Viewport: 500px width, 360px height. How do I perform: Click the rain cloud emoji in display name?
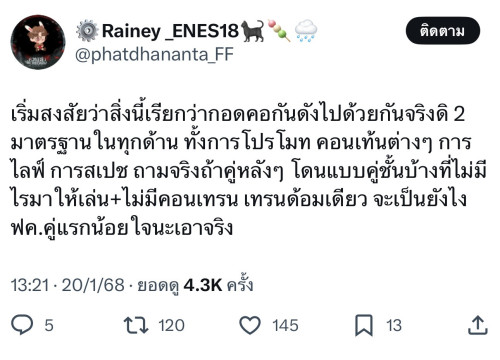click(306, 31)
